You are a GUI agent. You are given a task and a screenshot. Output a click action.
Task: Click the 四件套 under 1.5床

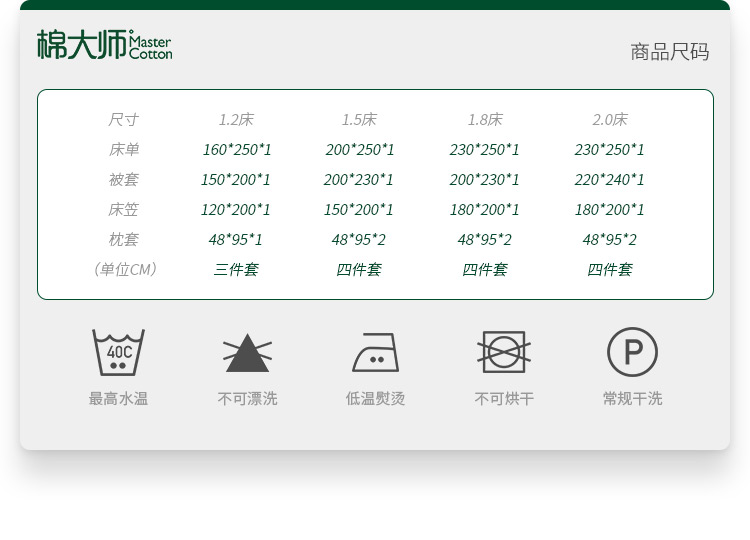(x=359, y=270)
